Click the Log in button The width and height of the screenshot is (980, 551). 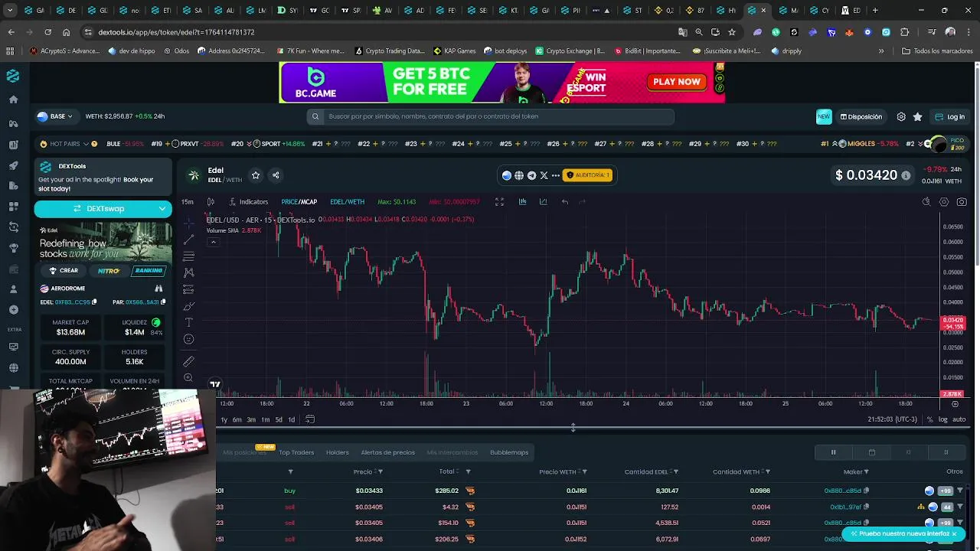(950, 117)
